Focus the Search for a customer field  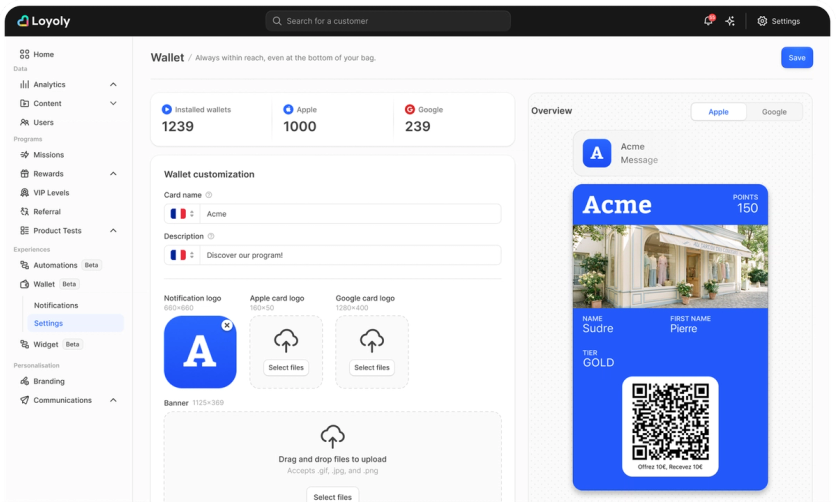388,21
